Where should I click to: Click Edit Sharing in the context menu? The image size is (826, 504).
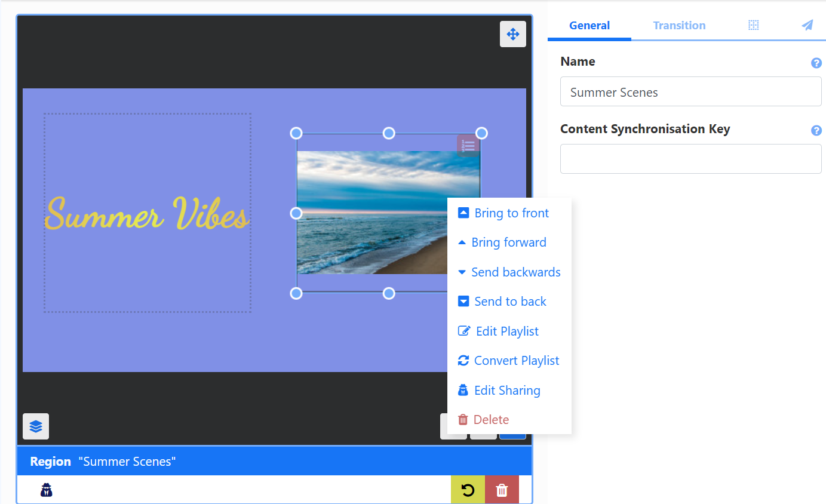506,391
